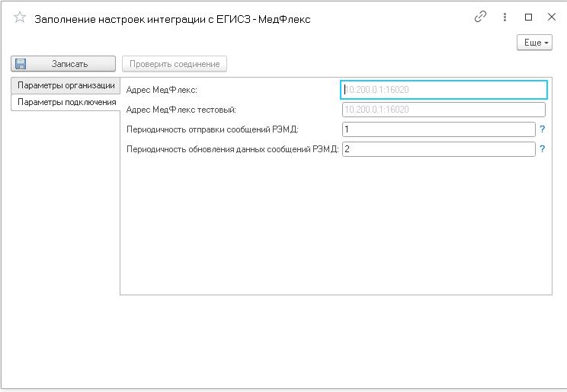This screenshot has height=392, width=567.
Task: Edit the РЭМД message sending periodicity field
Action: click(439, 129)
